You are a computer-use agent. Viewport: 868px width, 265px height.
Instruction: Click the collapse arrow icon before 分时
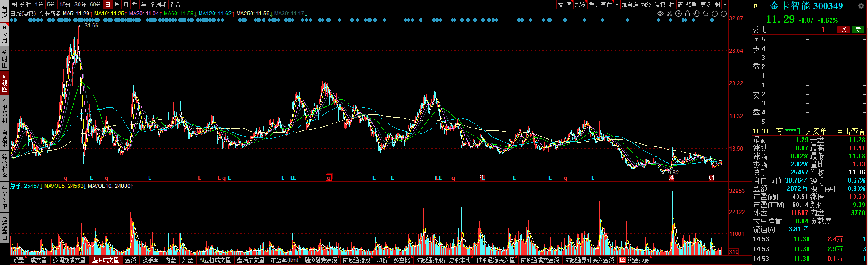14,5
